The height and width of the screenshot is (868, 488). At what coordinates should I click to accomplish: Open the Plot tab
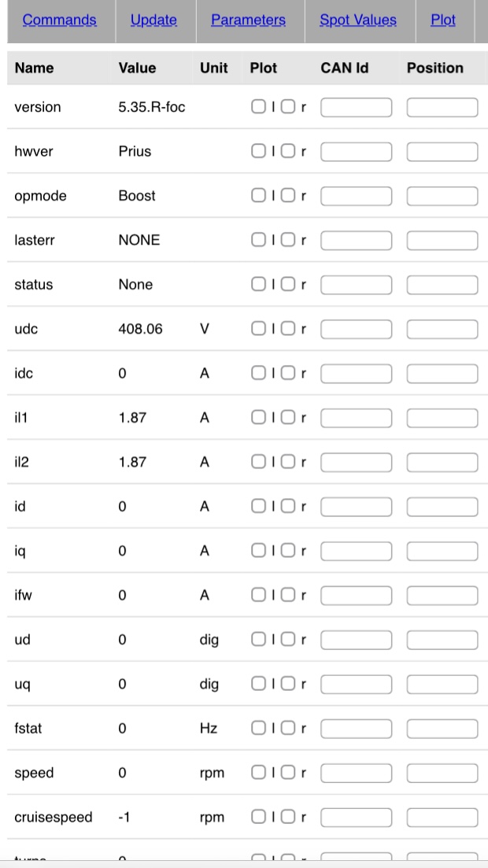(x=443, y=20)
